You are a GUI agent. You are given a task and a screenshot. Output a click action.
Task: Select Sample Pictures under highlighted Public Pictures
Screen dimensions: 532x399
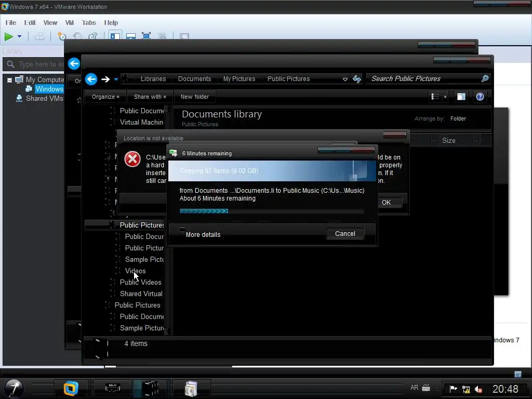tap(144, 260)
